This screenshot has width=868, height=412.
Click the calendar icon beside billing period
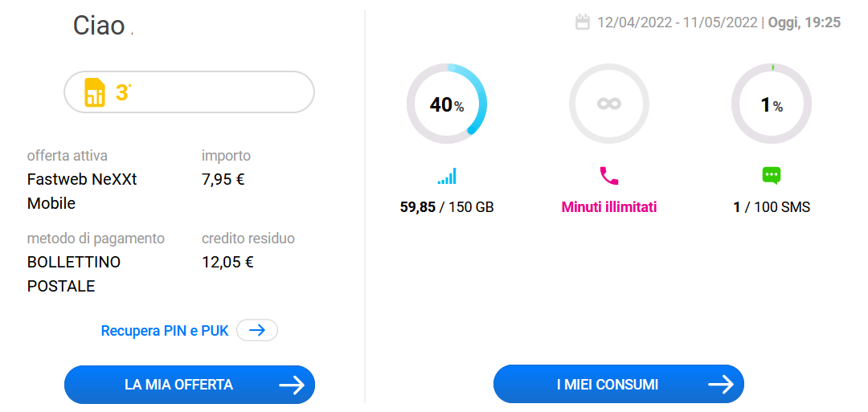click(583, 22)
